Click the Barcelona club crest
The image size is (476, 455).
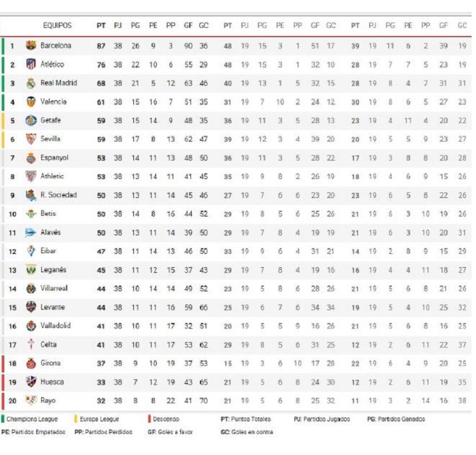coord(30,46)
